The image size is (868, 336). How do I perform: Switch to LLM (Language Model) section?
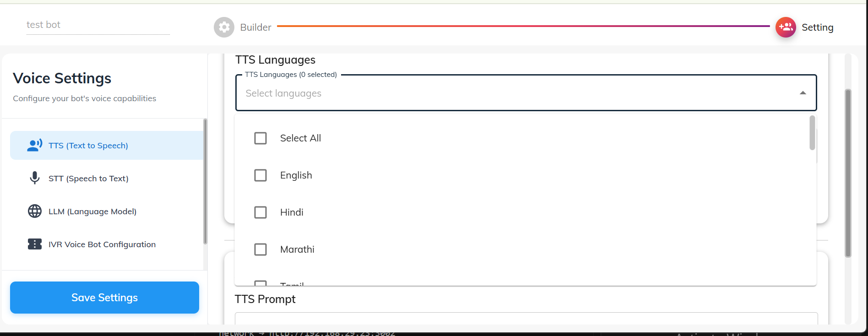click(92, 211)
